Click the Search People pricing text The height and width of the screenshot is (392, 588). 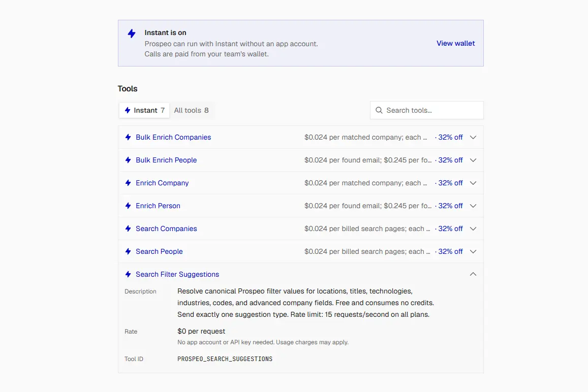click(x=367, y=251)
